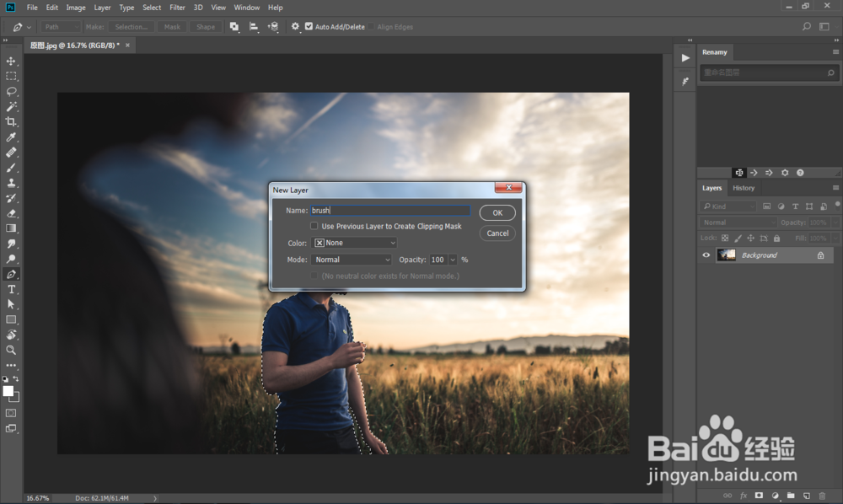Image resolution: width=843 pixels, height=504 pixels.
Task: Open the Filter menu
Action: pos(177,8)
